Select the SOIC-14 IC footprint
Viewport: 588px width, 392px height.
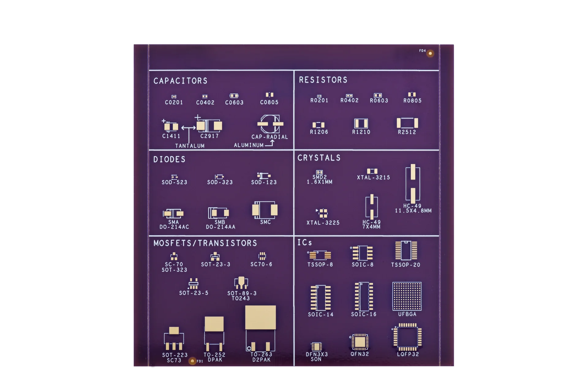[x=321, y=298]
